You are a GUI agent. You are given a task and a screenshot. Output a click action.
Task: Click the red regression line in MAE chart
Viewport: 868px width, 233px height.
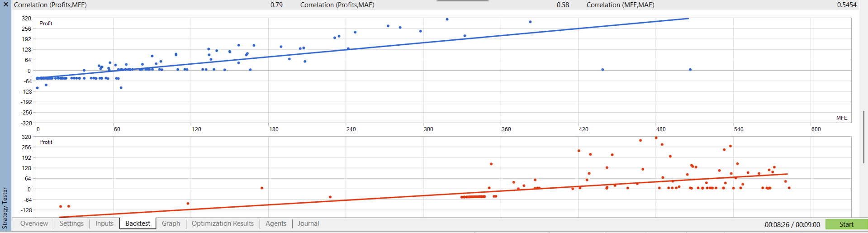tap(423, 195)
